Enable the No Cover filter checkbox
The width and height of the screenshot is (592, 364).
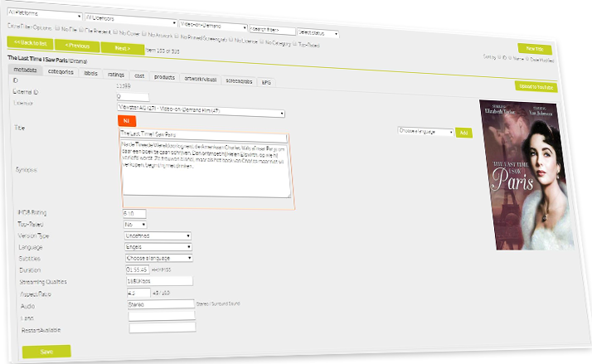click(118, 33)
